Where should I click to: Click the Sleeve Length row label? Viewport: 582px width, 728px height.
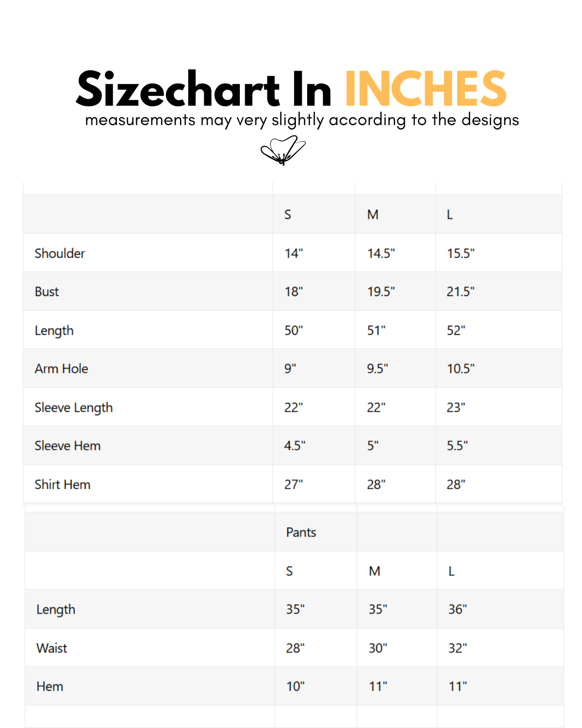(74, 408)
